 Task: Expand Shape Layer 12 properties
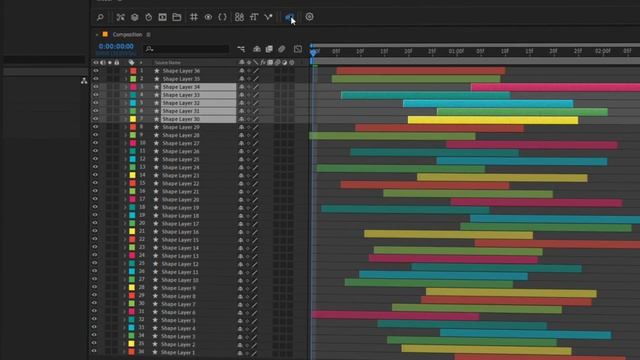tap(125, 264)
